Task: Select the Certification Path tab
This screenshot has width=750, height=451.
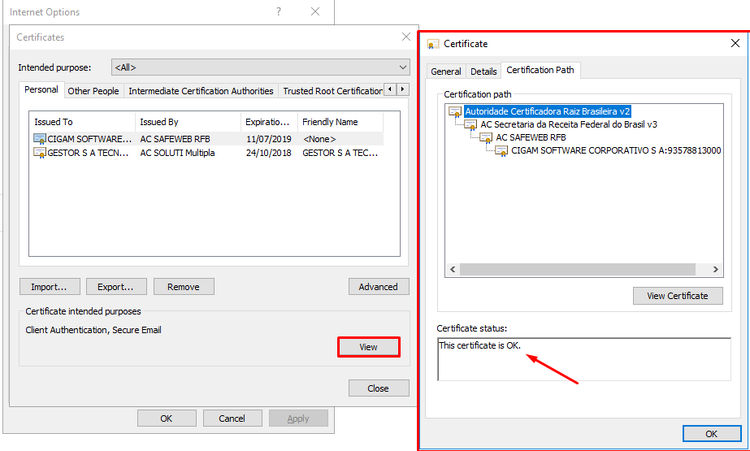Action: pyautogui.click(x=540, y=70)
